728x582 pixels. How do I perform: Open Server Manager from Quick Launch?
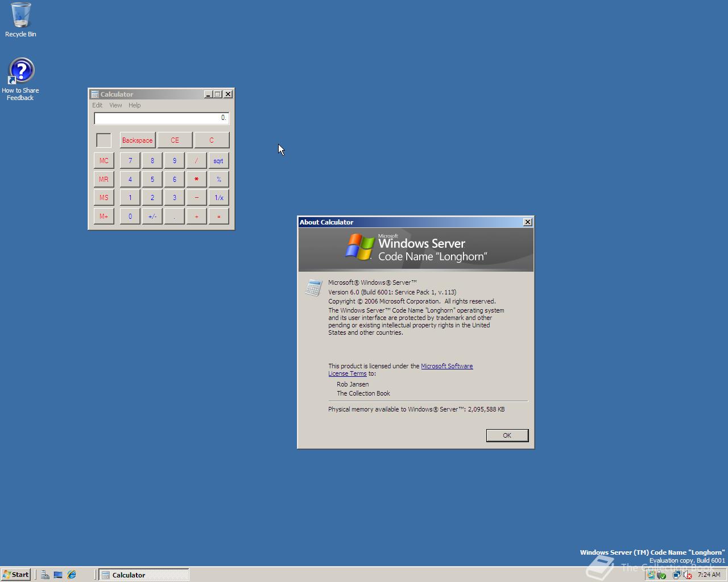pyautogui.click(x=45, y=575)
